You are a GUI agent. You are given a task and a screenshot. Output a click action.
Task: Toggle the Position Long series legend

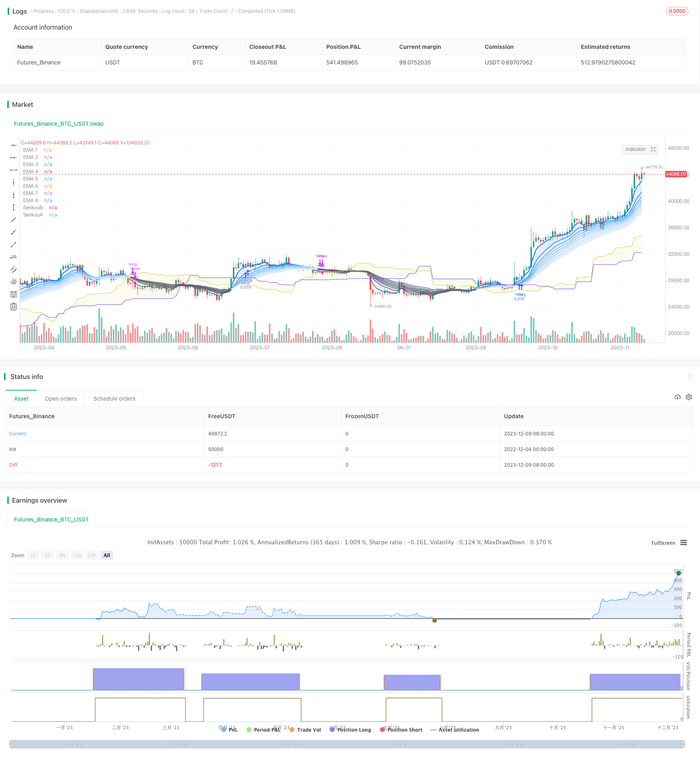tap(350, 730)
